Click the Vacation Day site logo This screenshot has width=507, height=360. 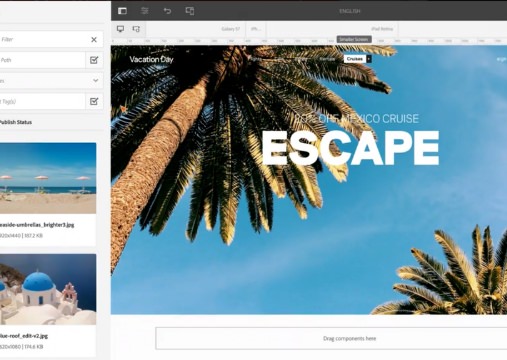(x=151, y=59)
